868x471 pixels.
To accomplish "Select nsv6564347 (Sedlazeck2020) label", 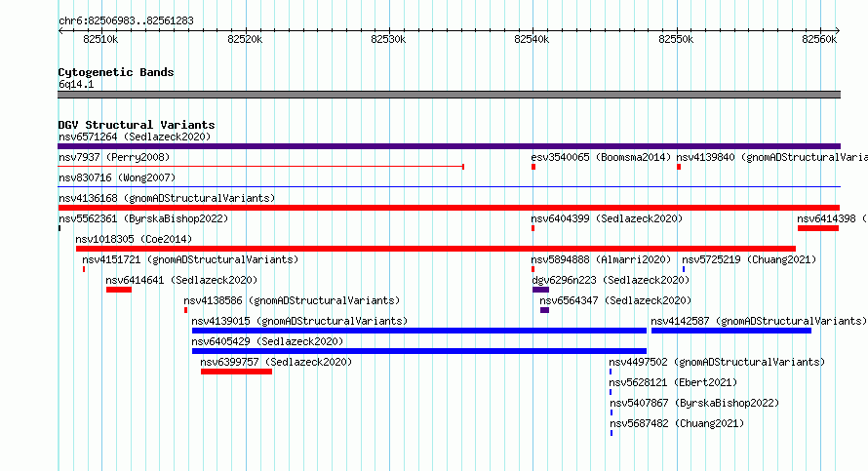I will (615, 300).
